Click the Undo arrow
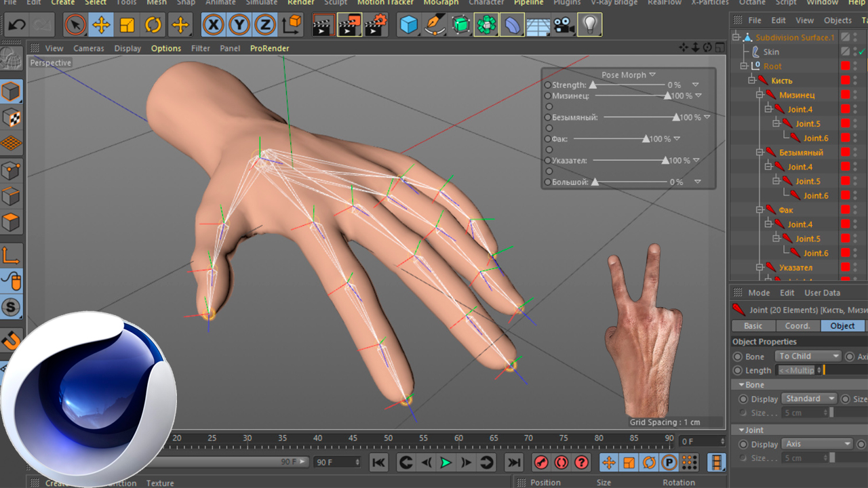The width and height of the screenshot is (868, 488). tap(17, 26)
